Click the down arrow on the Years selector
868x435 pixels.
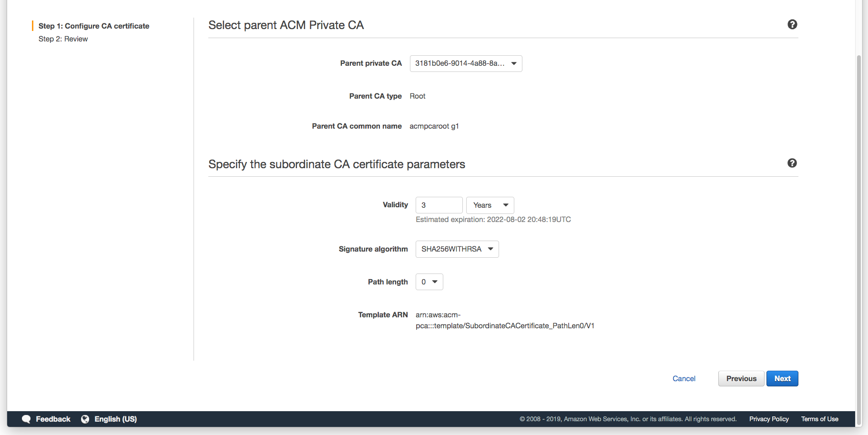505,205
